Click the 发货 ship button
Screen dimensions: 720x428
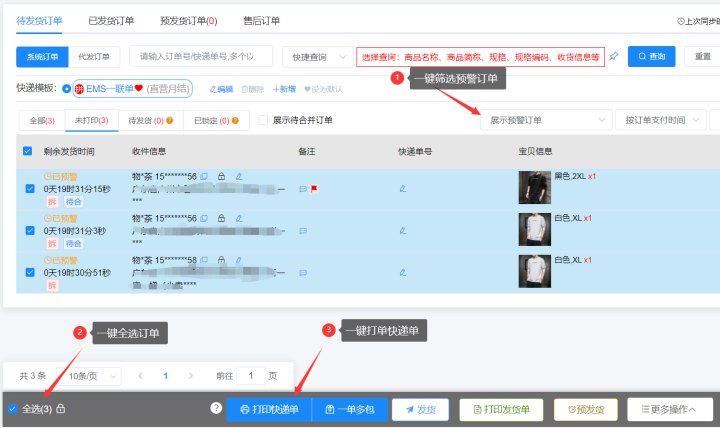[x=420, y=409]
